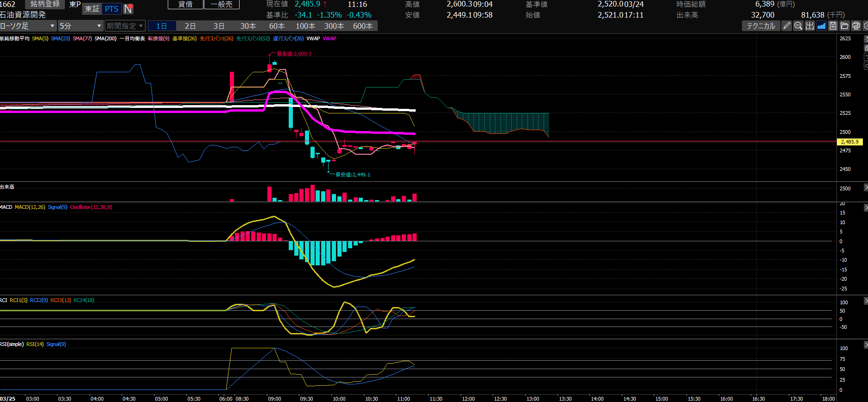Select the 1日 range toggle
The width and height of the screenshot is (868, 402).
tap(162, 26)
